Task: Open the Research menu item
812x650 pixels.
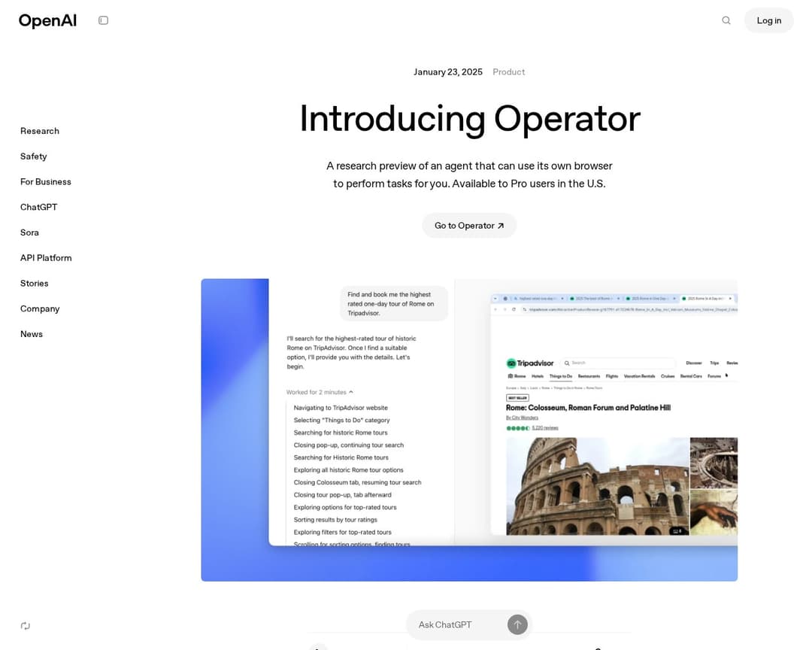Action: (x=40, y=131)
